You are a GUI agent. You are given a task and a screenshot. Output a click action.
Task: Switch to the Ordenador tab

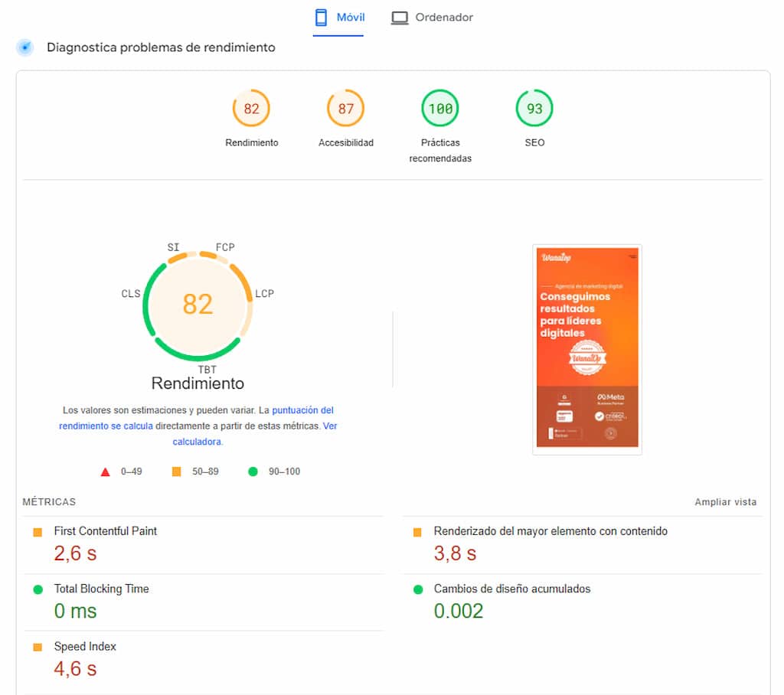point(431,16)
